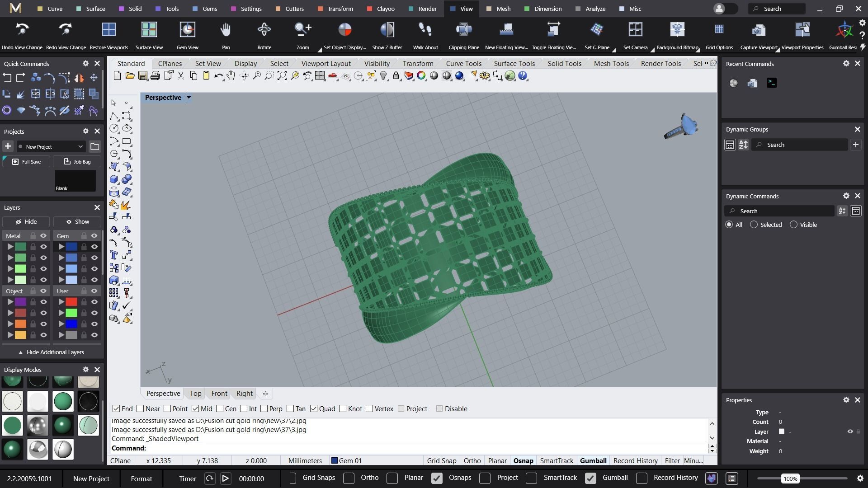The height and width of the screenshot is (488, 868).
Task: Click the Redo View Change icon
Action: tap(66, 29)
